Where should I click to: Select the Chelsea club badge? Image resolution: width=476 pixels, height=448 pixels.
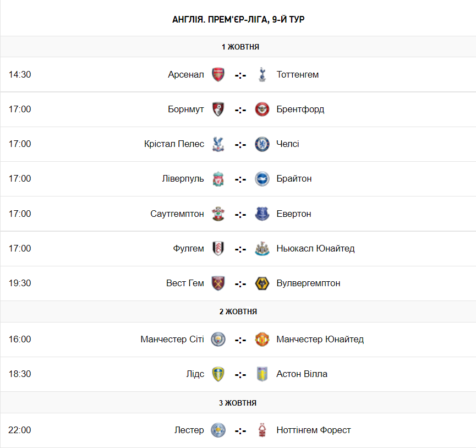pyautogui.click(x=262, y=144)
